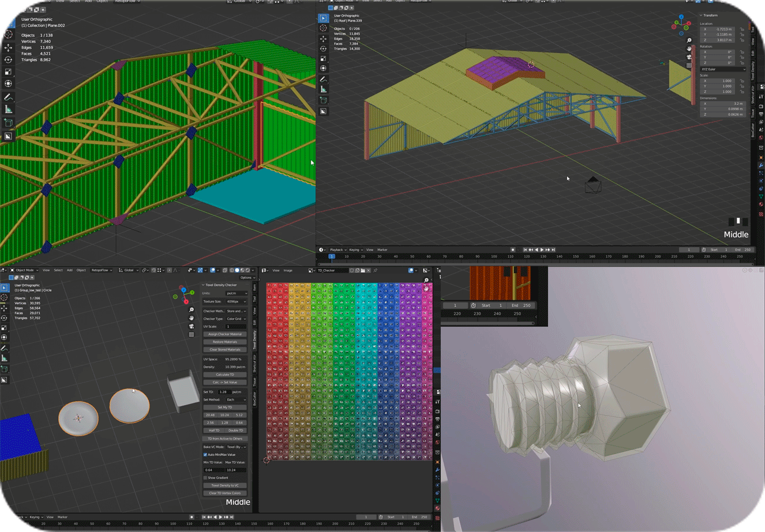Click the zoom magnifier in top-right viewport
Screen dimensions: 765x532
[689, 40]
